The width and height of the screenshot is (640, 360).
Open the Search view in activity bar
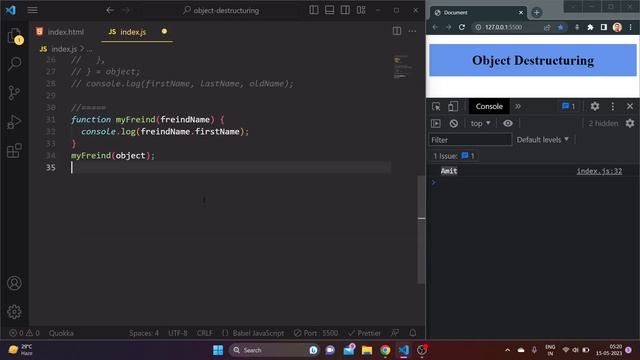tap(15, 64)
